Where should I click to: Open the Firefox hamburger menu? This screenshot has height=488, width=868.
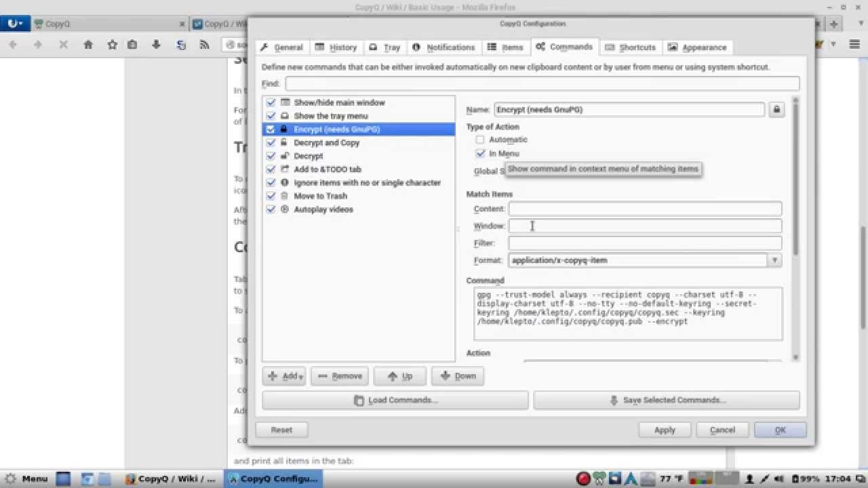point(854,45)
